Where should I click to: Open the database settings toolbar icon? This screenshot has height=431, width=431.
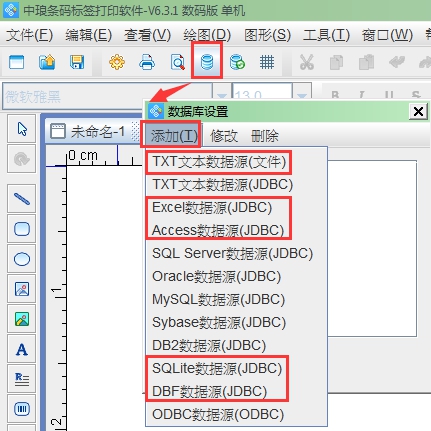coord(207,62)
